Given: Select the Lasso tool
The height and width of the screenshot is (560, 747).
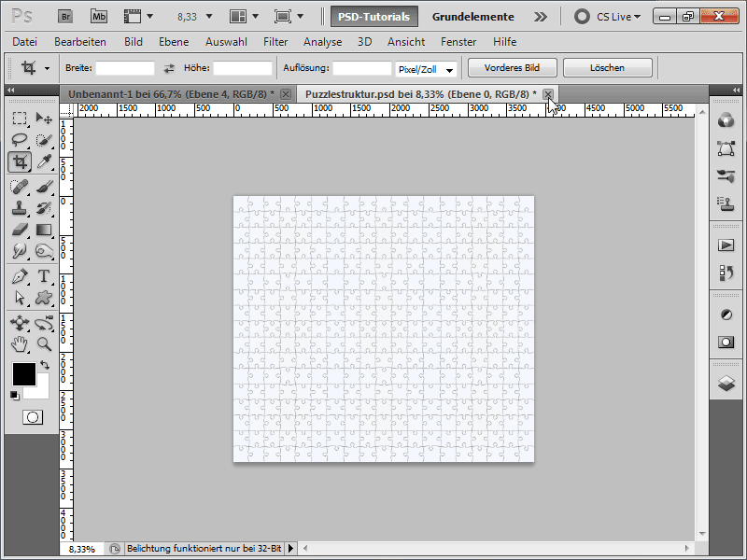Looking at the screenshot, I should [20, 139].
